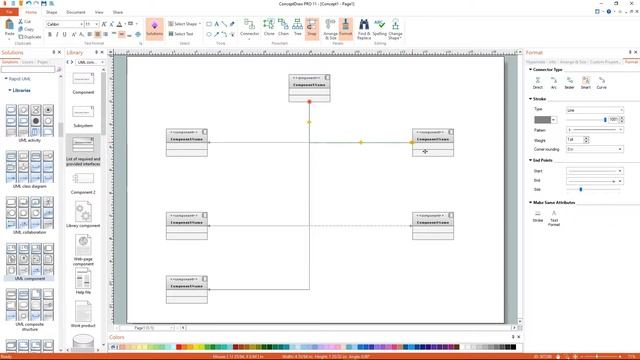The width and height of the screenshot is (640, 360).
Task: Toggle the Snap button in the ribbon
Action: pyautogui.click(x=312, y=28)
